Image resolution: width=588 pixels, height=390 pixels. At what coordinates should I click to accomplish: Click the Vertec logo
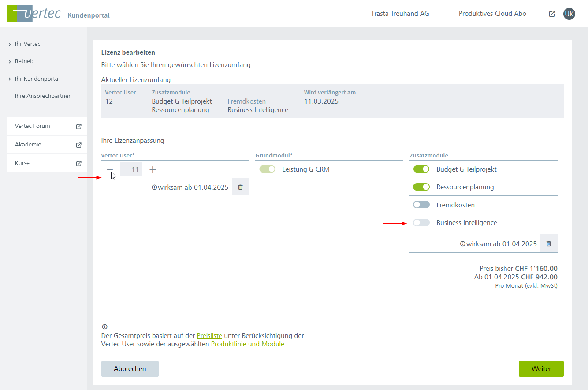[34, 14]
